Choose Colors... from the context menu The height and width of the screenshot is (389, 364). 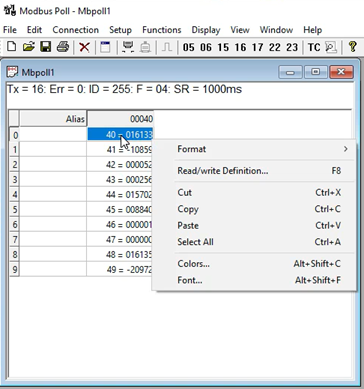click(x=255, y=264)
